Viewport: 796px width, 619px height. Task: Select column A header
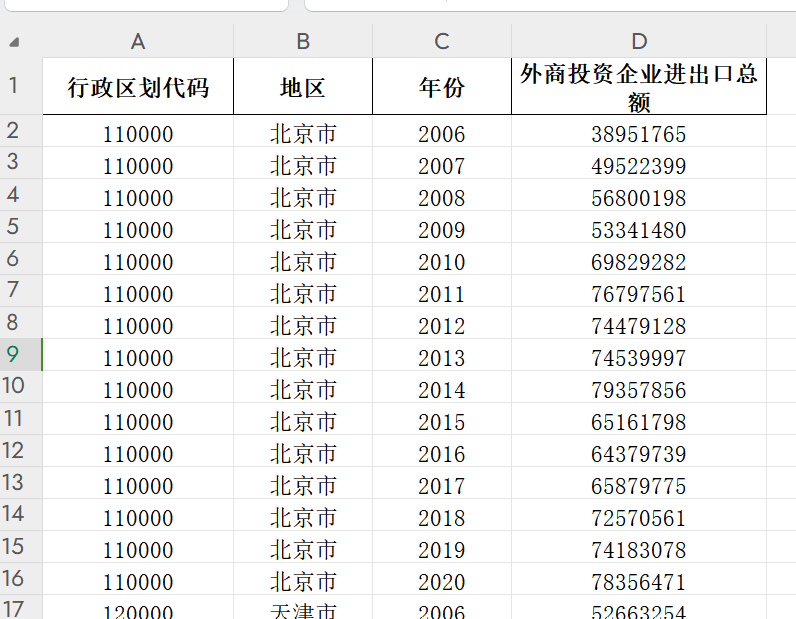pos(138,41)
